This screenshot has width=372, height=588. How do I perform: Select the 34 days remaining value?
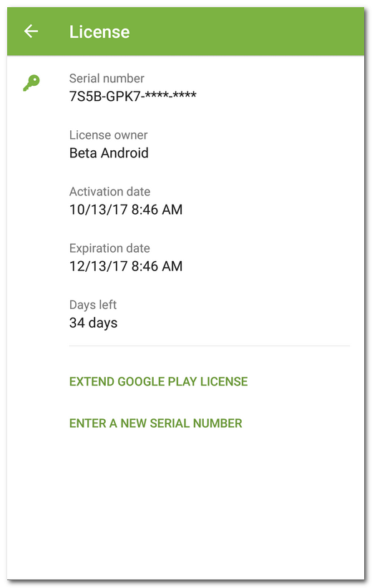coord(93,323)
